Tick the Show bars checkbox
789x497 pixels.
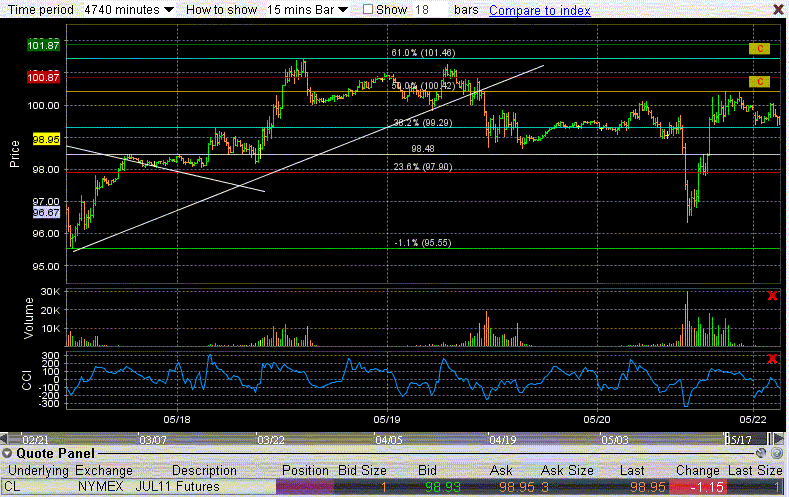click(368, 9)
